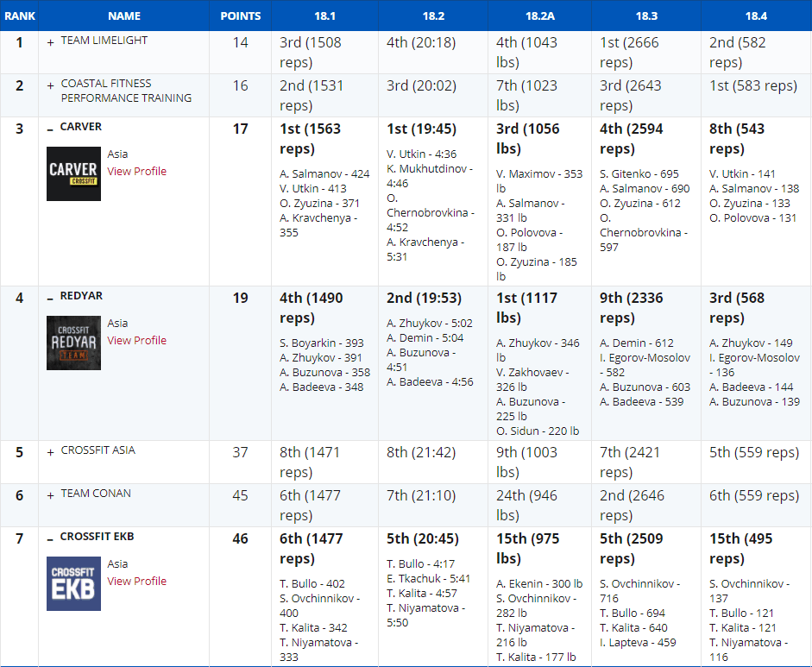Click TEAM LIMELIGHT's 14 points value

point(240,42)
